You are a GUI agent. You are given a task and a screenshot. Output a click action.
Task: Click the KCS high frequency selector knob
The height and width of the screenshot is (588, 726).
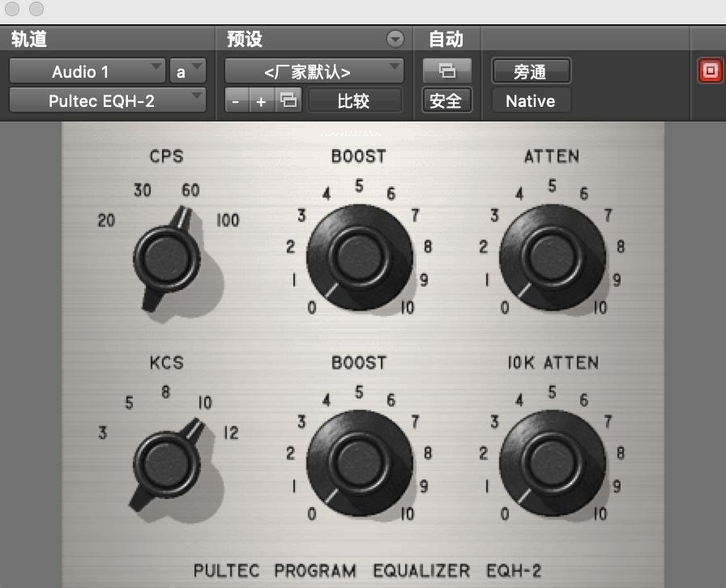click(166, 464)
